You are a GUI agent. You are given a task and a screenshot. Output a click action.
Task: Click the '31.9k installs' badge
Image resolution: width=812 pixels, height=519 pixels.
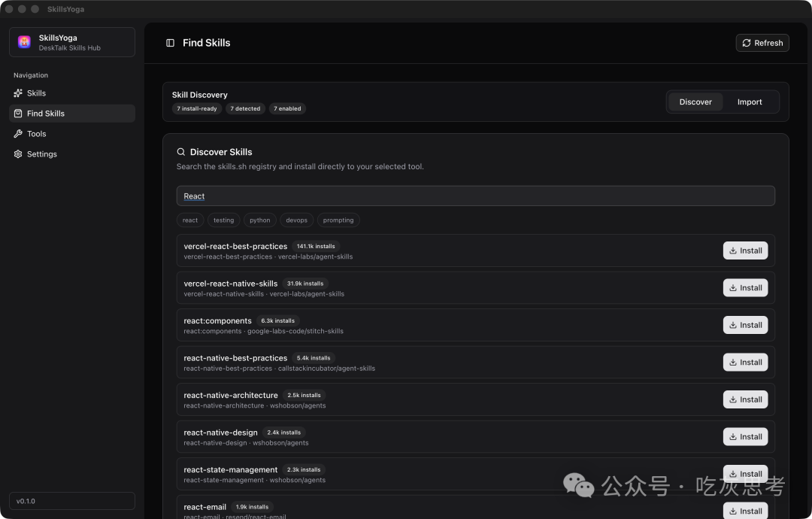(305, 284)
